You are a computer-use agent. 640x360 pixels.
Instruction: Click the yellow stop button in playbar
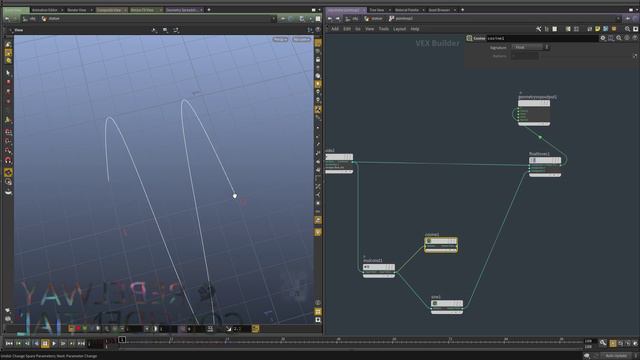(45, 344)
